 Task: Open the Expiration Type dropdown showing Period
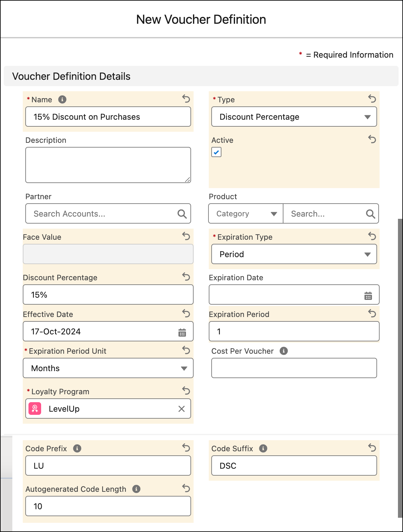tap(294, 254)
